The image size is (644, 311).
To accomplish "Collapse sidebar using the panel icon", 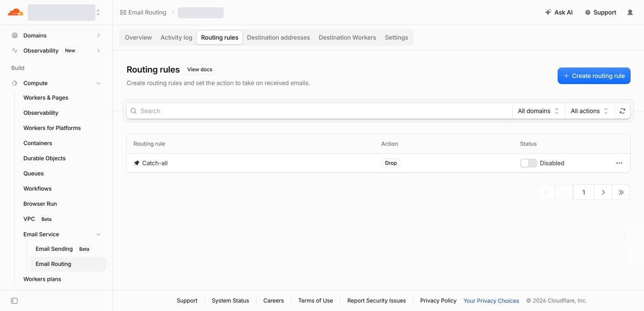I will pos(14,301).
